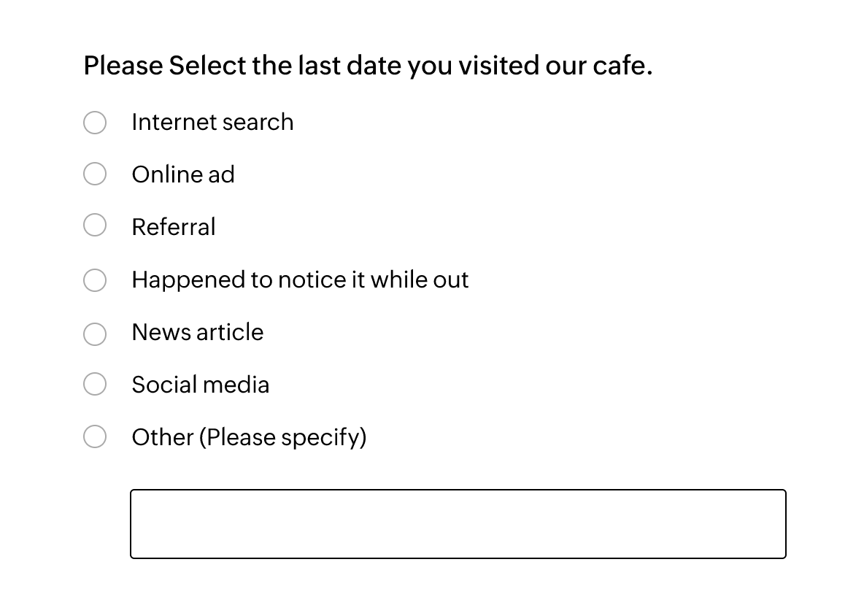Click the question heading about last visit
This screenshot has height=616, width=864.
(x=368, y=66)
